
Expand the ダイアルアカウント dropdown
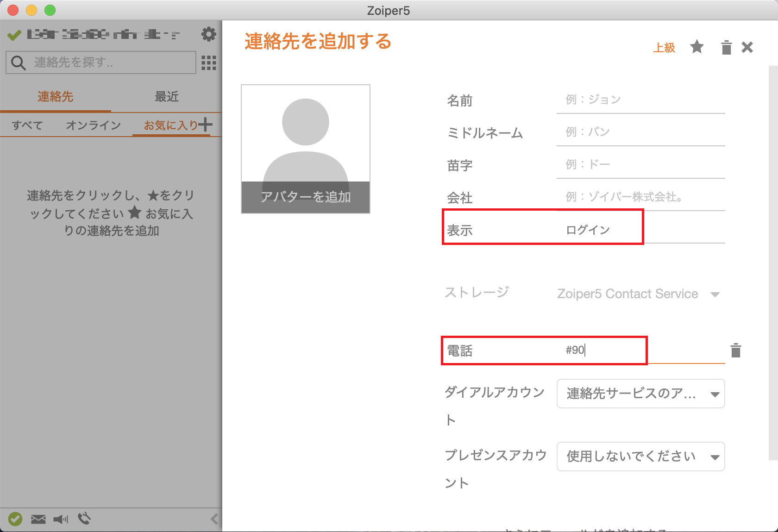click(640, 394)
